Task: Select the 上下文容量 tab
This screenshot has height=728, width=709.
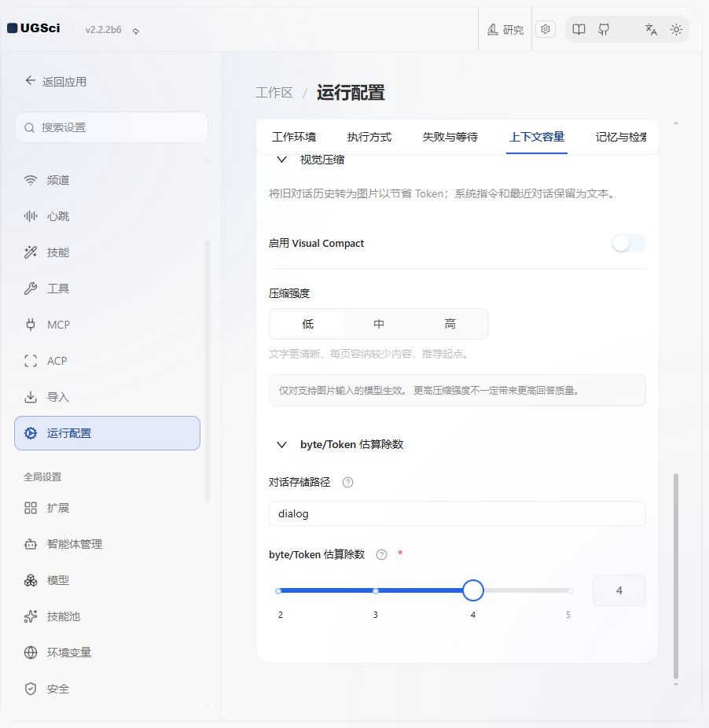Action: pos(537,137)
